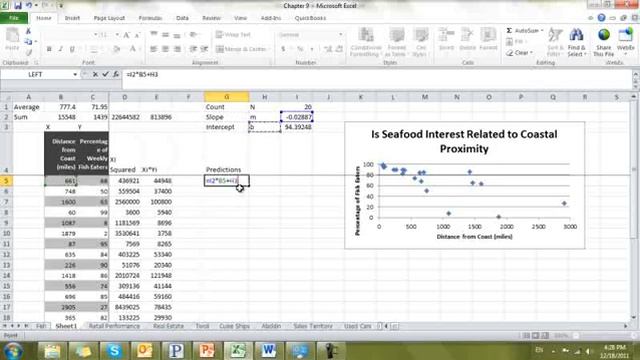640x360 pixels.
Task: Click the Copy icon in Clipboard group
Action: click(28, 42)
